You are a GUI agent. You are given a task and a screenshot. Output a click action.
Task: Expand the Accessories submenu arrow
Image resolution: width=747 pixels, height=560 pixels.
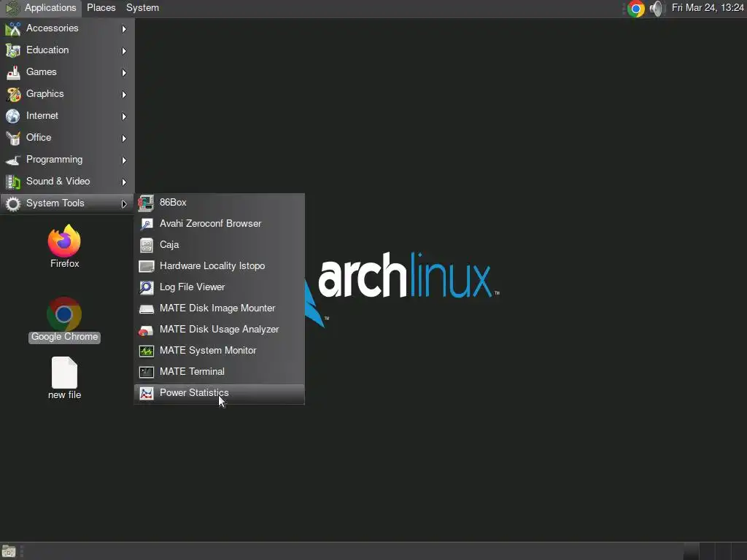click(124, 29)
